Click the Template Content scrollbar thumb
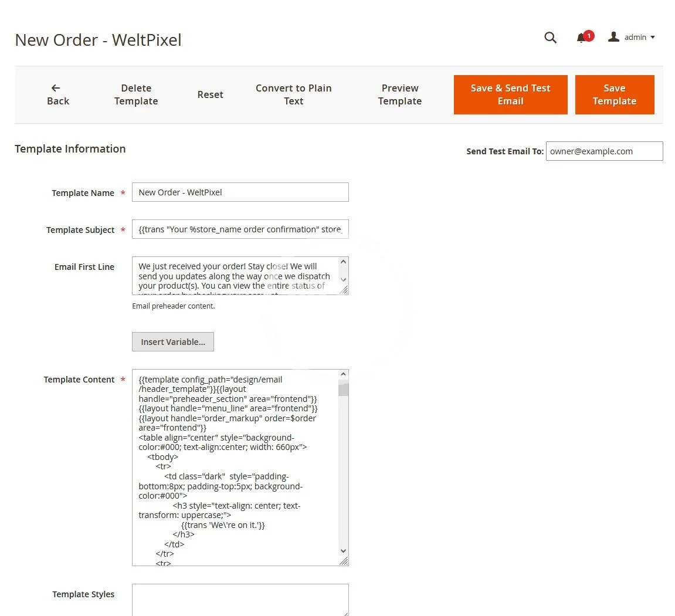 pyautogui.click(x=344, y=390)
